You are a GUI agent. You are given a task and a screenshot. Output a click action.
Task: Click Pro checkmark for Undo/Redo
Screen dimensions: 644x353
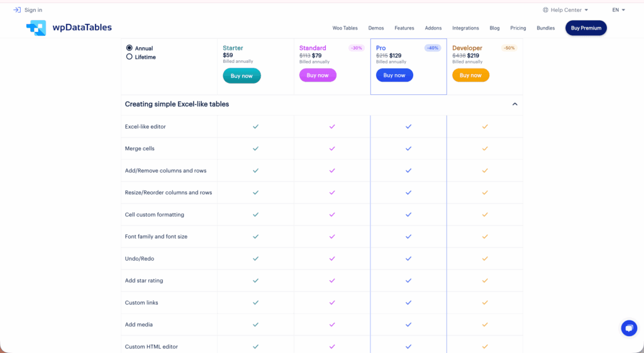pyautogui.click(x=408, y=259)
